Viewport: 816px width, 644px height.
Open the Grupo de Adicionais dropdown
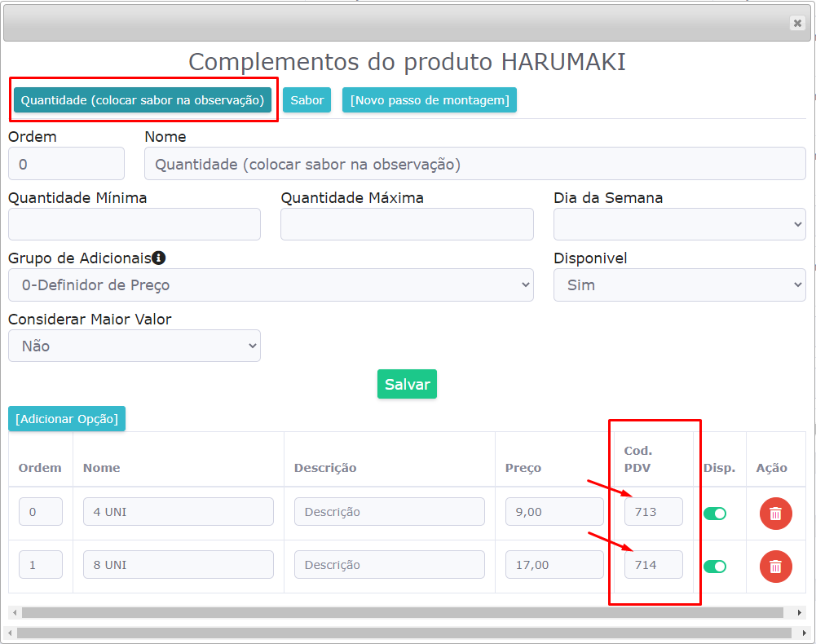[271, 285]
